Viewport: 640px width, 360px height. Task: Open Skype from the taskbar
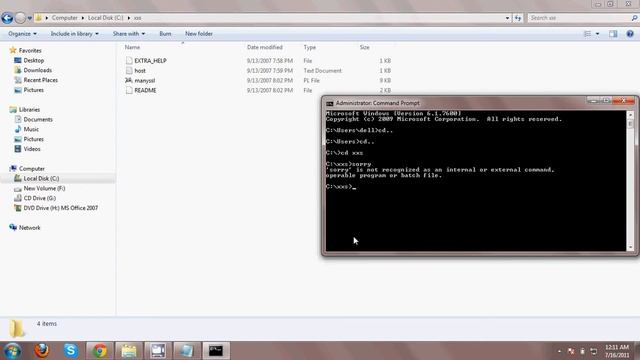point(71,351)
